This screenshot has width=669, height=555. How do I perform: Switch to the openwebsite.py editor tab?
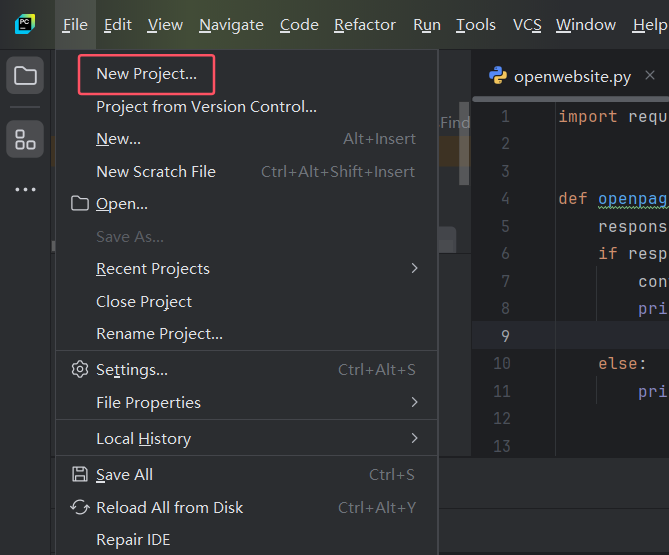point(571,76)
